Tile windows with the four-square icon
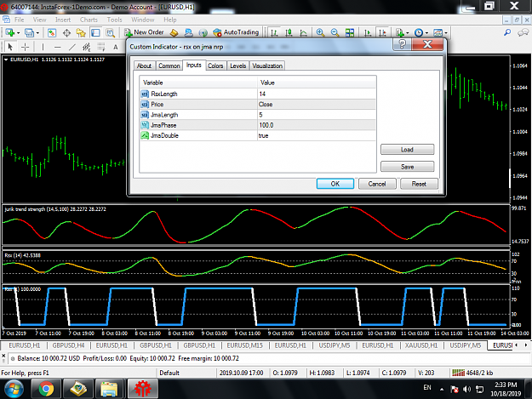This screenshot has width=532, height=399. pyautogui.click(x=350, y=33)
